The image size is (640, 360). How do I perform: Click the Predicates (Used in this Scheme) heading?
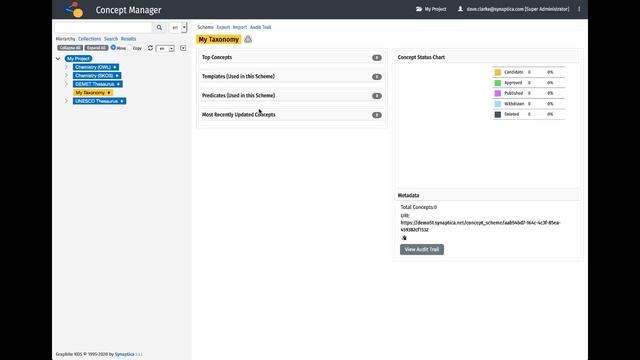238,96
